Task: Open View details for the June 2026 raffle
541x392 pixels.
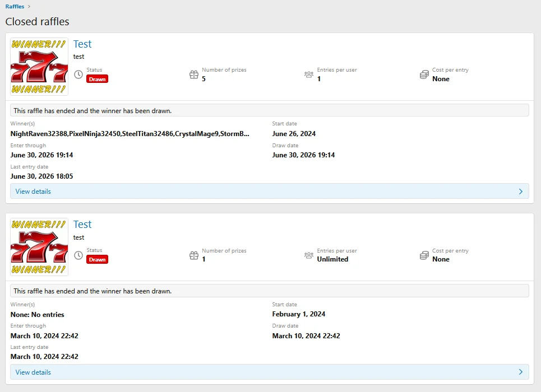Action: pos(270,192)
